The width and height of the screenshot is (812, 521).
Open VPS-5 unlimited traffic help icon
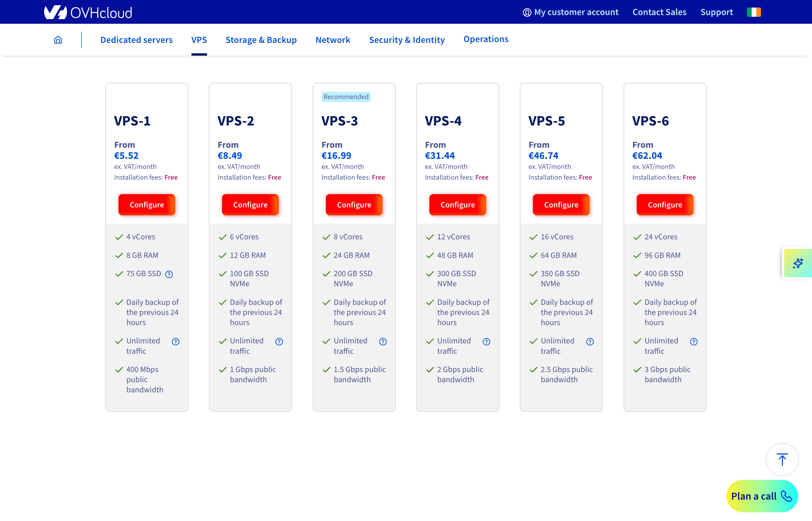point(590,342)
